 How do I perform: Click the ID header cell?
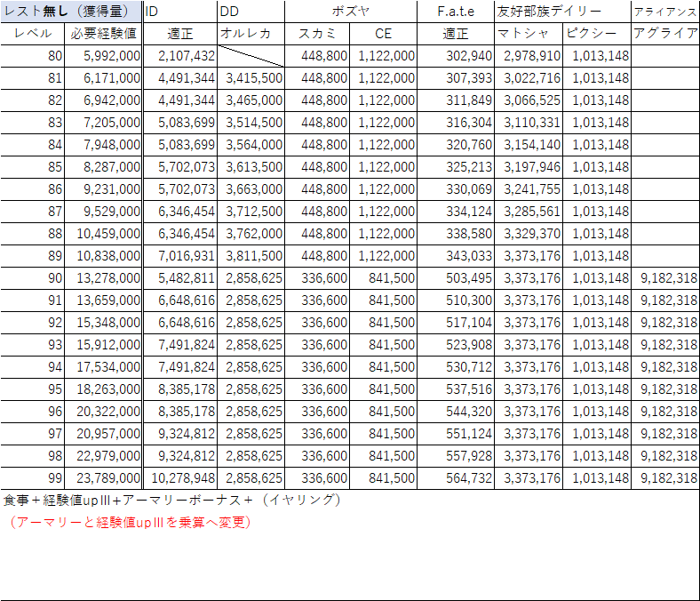(x=180, y=12)
